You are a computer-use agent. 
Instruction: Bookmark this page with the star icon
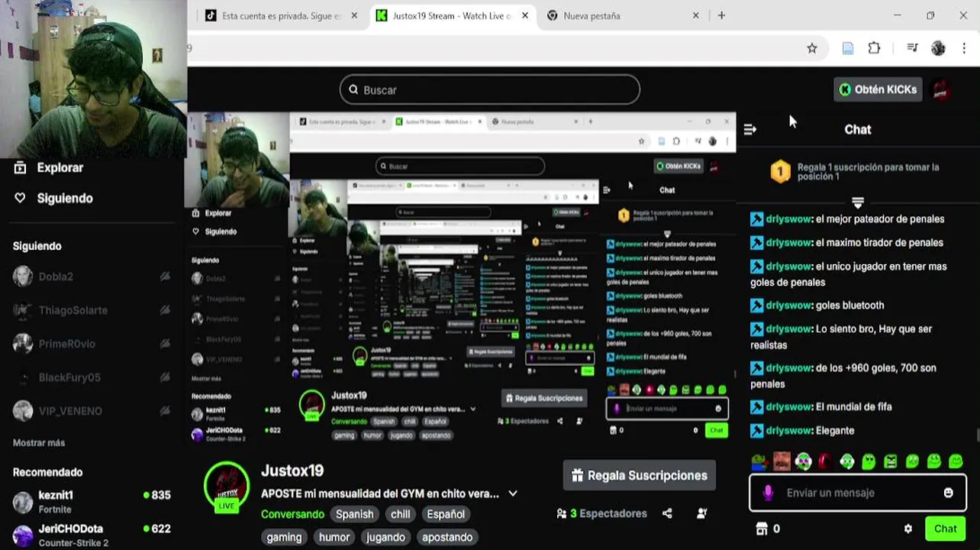pos(812,48)
